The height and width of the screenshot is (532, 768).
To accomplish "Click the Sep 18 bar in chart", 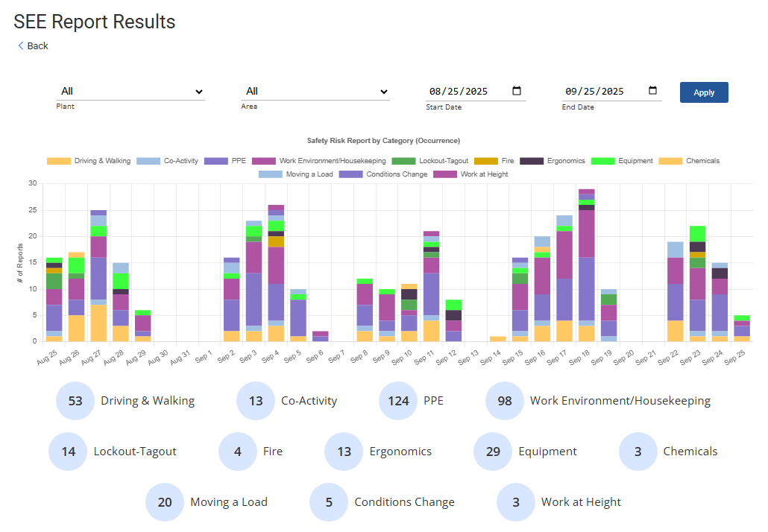I will pyautogui.click(x=587, y=268).
